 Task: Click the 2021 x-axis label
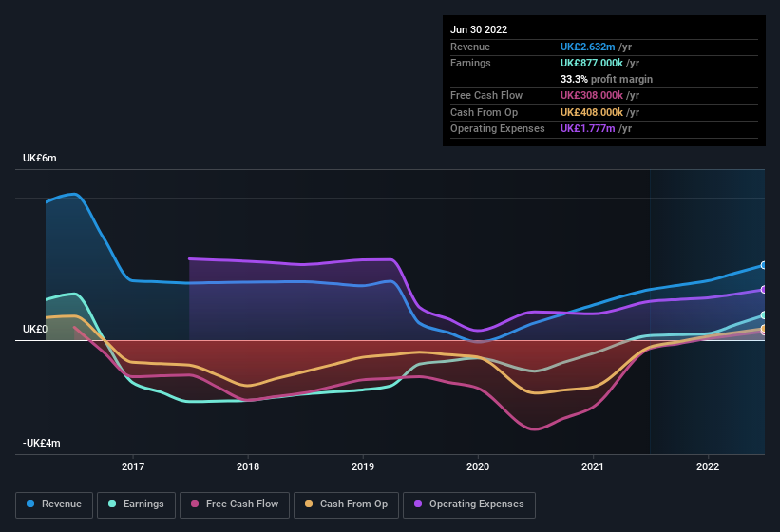pyautogui.click(x=593, y=466)
